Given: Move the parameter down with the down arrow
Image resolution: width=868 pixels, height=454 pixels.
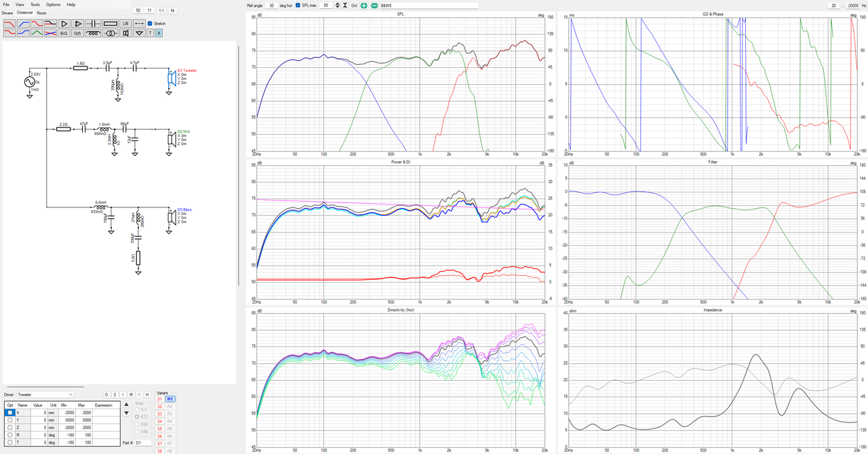Looking at the screenshot, I should pos(125,413).
